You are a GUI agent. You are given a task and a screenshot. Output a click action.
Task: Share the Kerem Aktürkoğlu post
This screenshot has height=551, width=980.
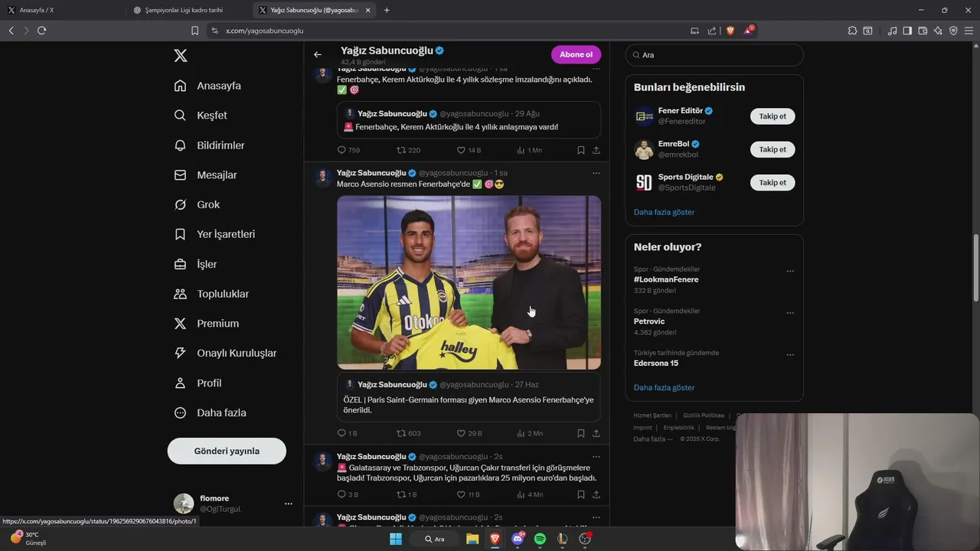point(596,150)
